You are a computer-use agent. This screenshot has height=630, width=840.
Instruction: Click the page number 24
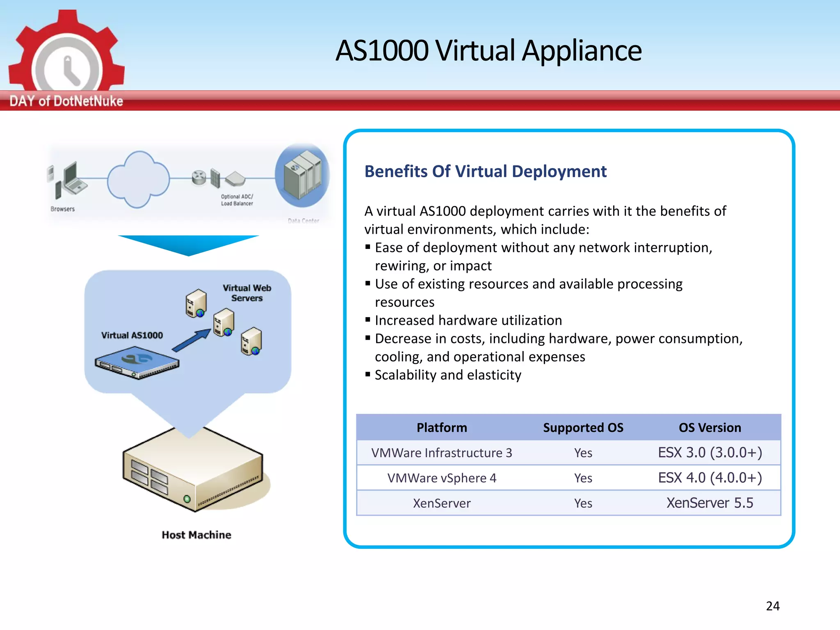(772, 606)
